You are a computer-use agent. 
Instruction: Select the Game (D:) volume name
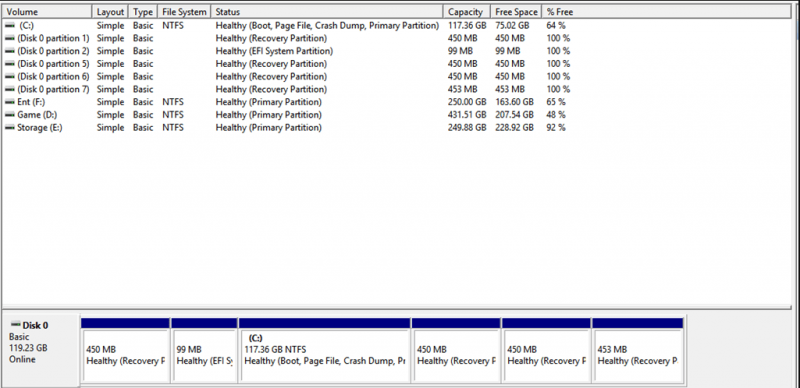coord(37,115)
